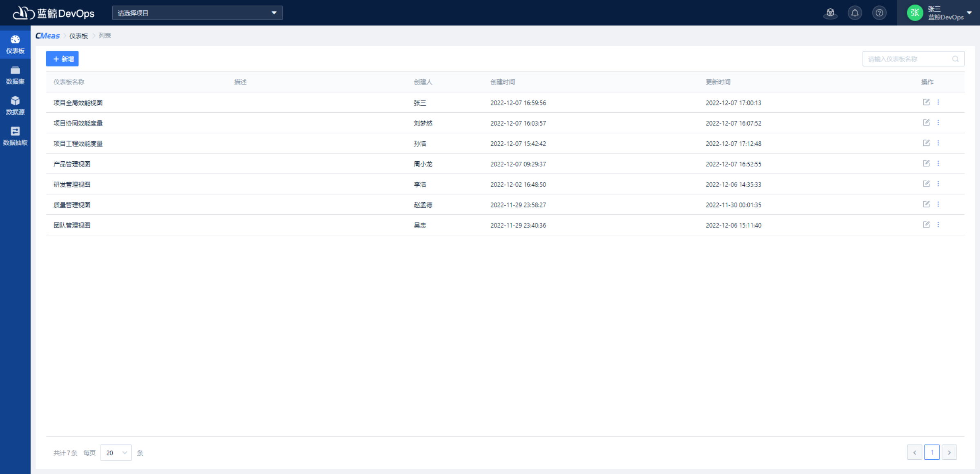Screen dimensions: 980x474
Task: Click the notification bell icon
Action: [x=855, y=13]
